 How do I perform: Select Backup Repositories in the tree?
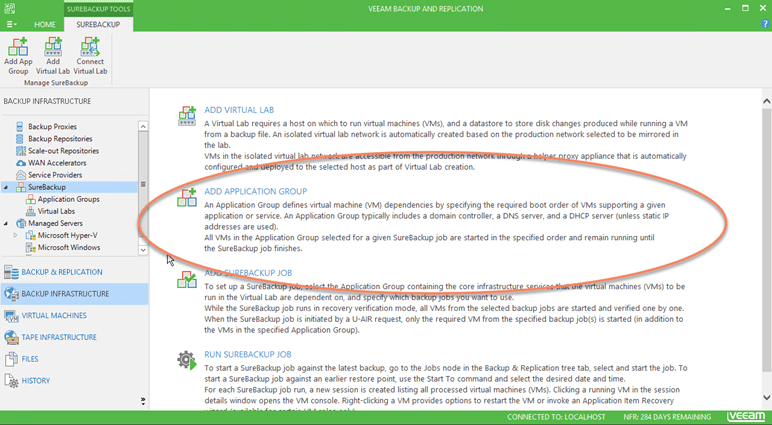coord(60,139)
